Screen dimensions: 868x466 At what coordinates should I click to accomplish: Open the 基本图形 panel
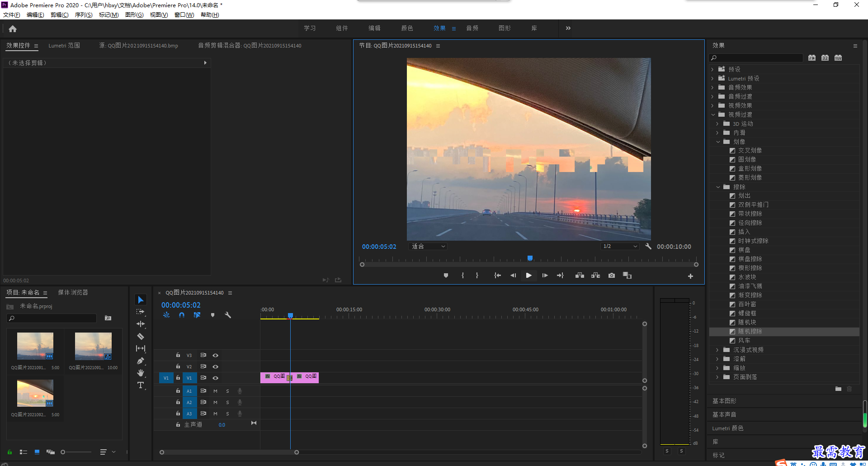click(x=724, y=401)
